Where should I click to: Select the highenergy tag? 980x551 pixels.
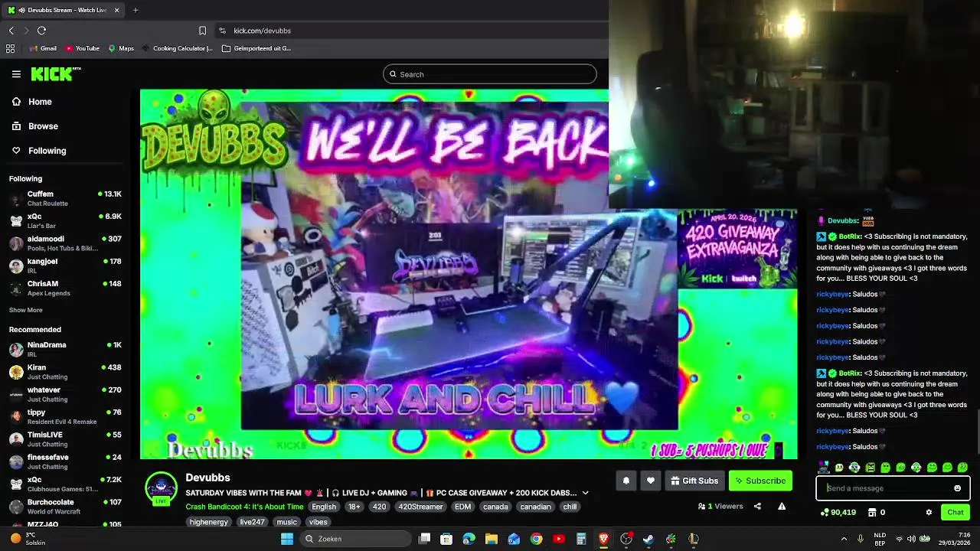tap(209, 522)
